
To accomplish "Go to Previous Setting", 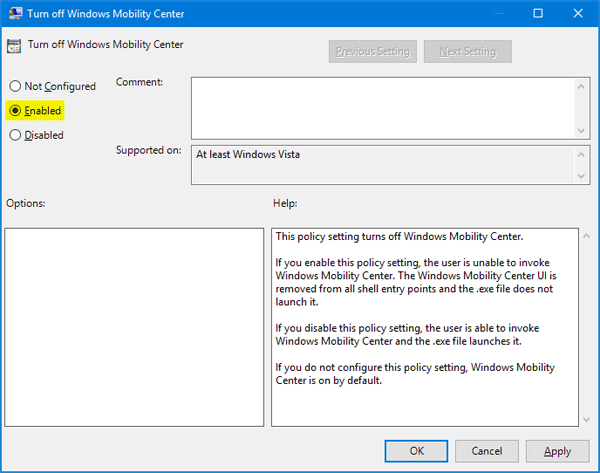I will (373, 51).
